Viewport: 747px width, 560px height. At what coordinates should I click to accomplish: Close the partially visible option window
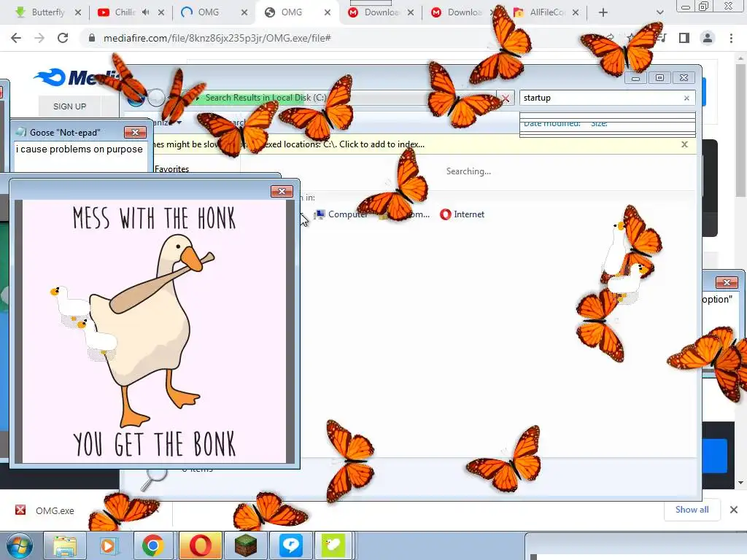click(727, 282)
